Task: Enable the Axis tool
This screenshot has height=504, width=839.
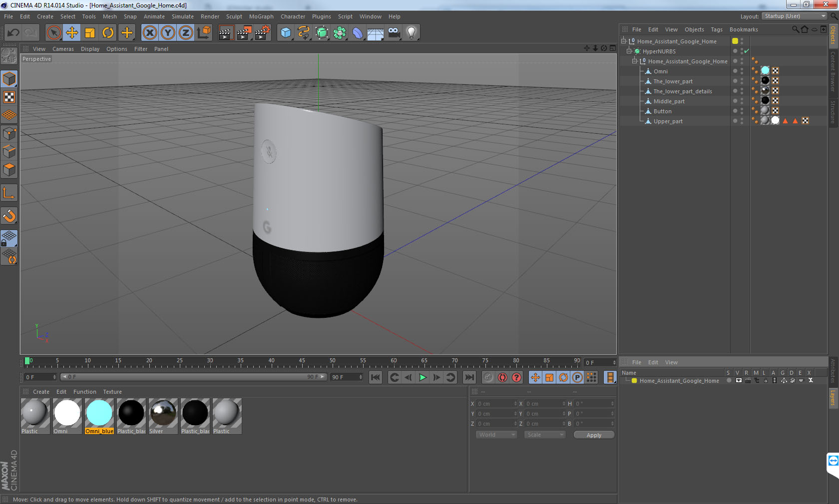Action: [x=9, y=193]
